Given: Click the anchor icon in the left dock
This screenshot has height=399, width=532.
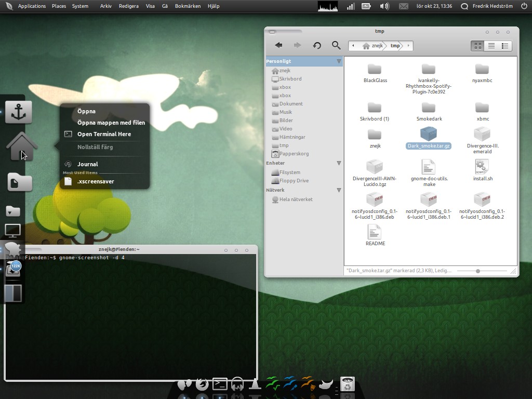Looking at the screenshot, I should pyautogui.click(x=19, y=112).
